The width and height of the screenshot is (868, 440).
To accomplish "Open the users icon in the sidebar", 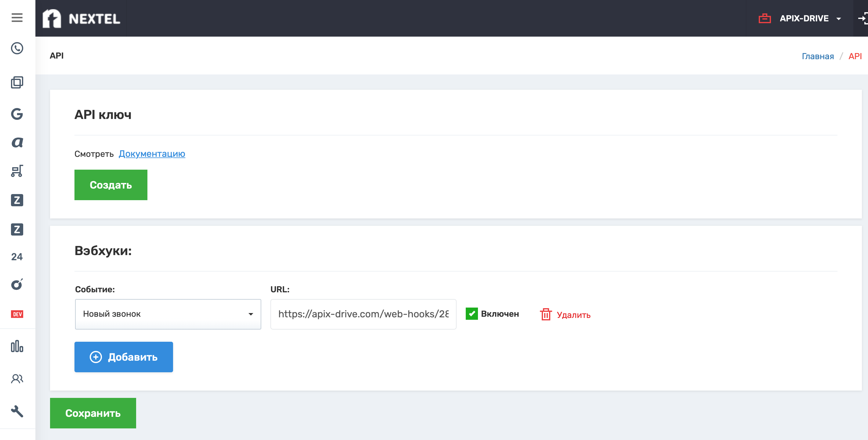I will coord(17,379).
